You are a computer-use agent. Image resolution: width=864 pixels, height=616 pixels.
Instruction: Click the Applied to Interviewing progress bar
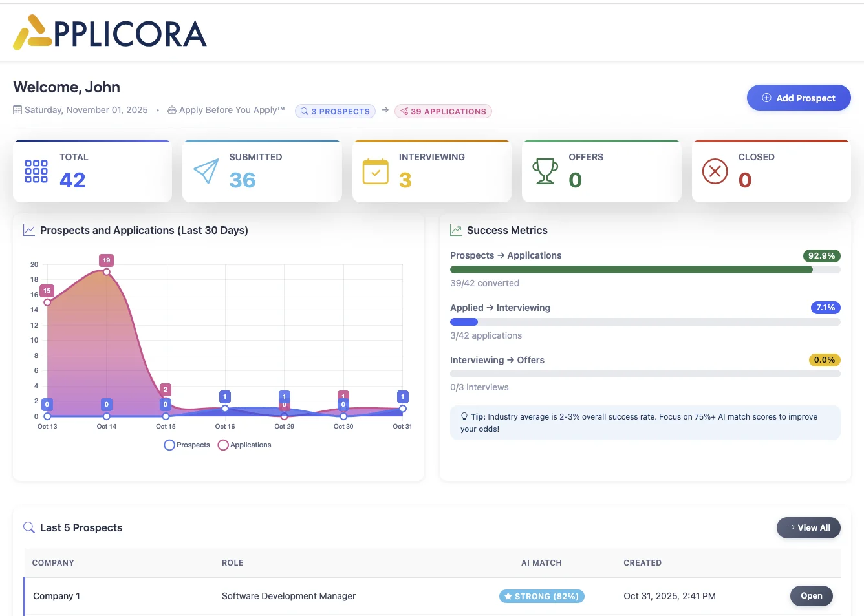(x=645, y=321)
